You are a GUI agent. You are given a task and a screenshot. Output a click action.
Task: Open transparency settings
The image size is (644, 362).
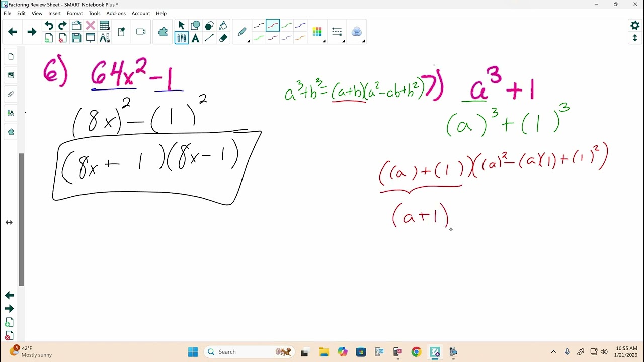pyautogui.click(x=357, y=32)
